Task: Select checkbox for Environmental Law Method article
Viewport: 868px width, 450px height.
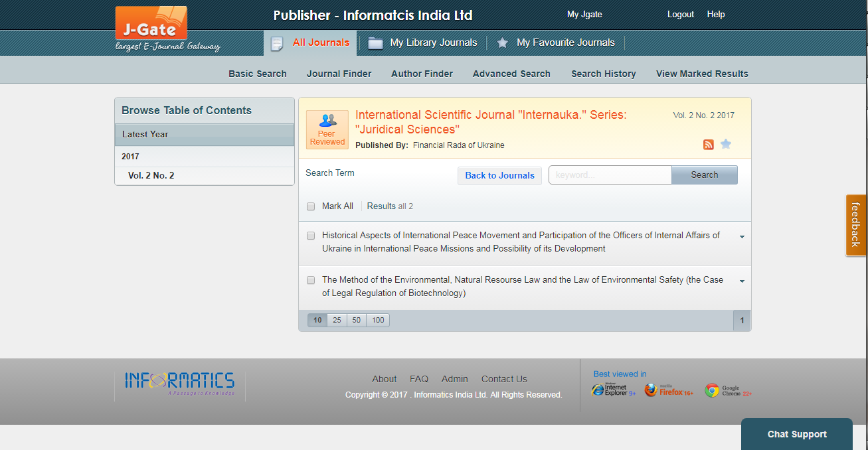Action: click(x=311, y=280)
